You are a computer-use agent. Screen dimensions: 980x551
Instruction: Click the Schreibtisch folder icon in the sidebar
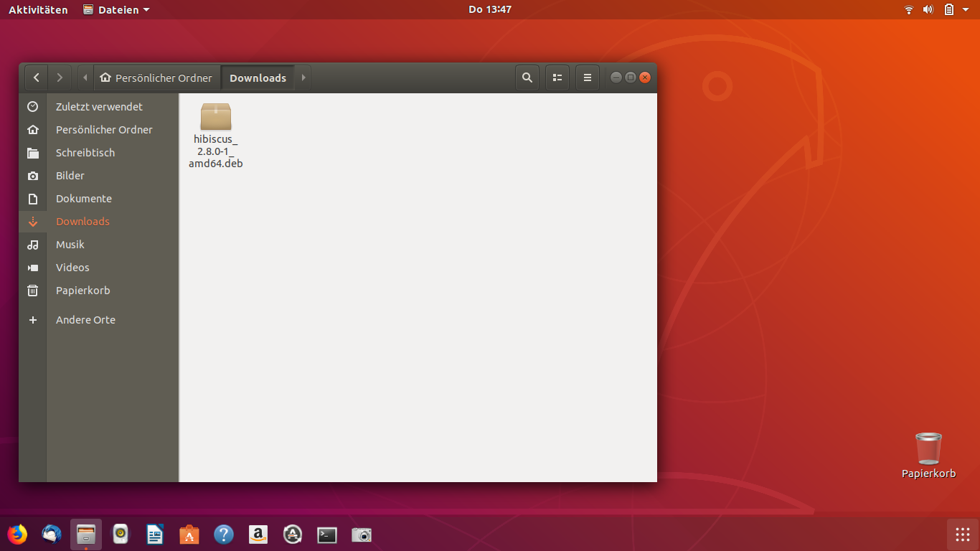pos(32,153)
